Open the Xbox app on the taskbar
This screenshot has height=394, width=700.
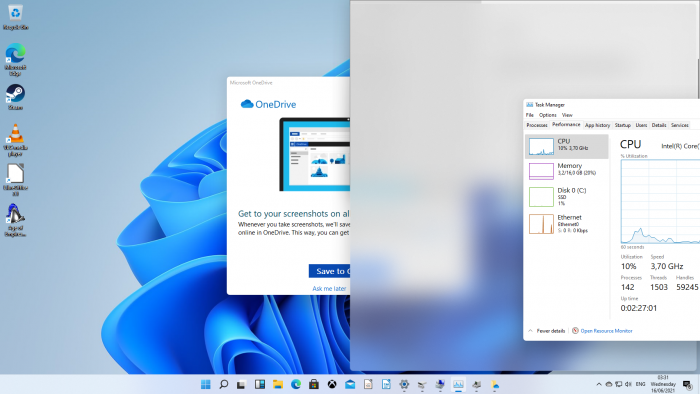332,384
